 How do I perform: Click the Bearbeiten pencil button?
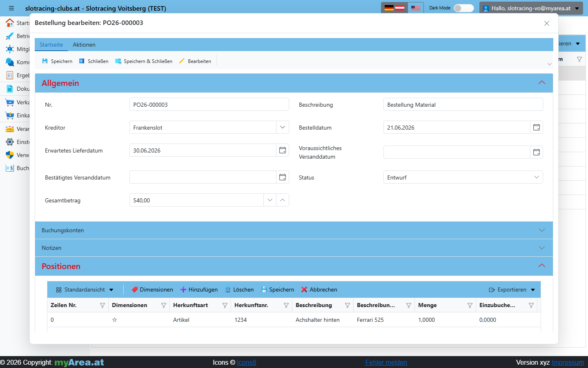point(195,61)
